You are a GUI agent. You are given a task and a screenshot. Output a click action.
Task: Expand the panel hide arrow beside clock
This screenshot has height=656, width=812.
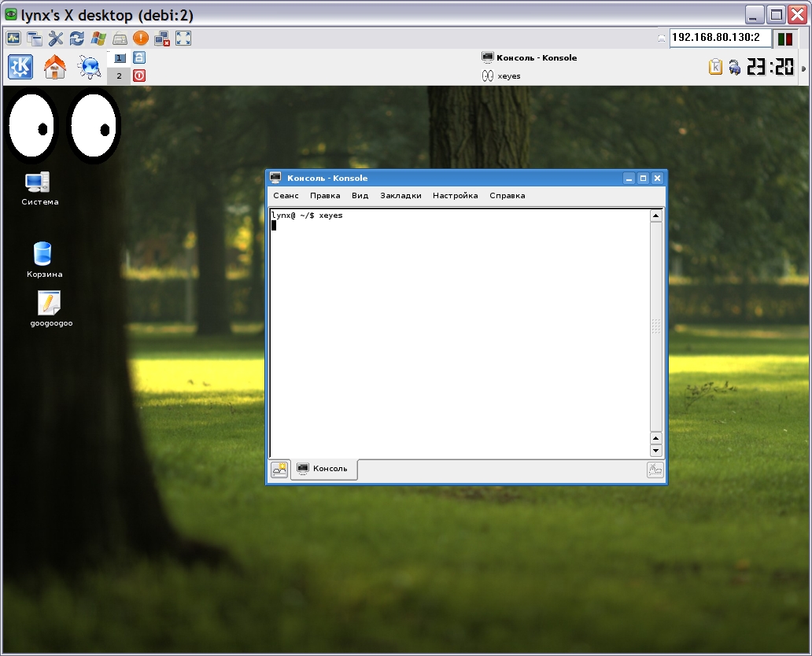[803, 68]
